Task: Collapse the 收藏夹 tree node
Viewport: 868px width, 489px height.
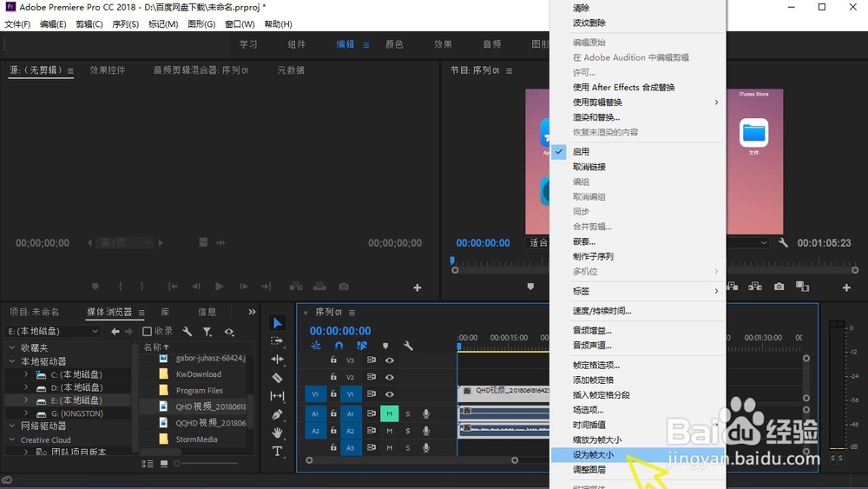Action: point(11,347)
